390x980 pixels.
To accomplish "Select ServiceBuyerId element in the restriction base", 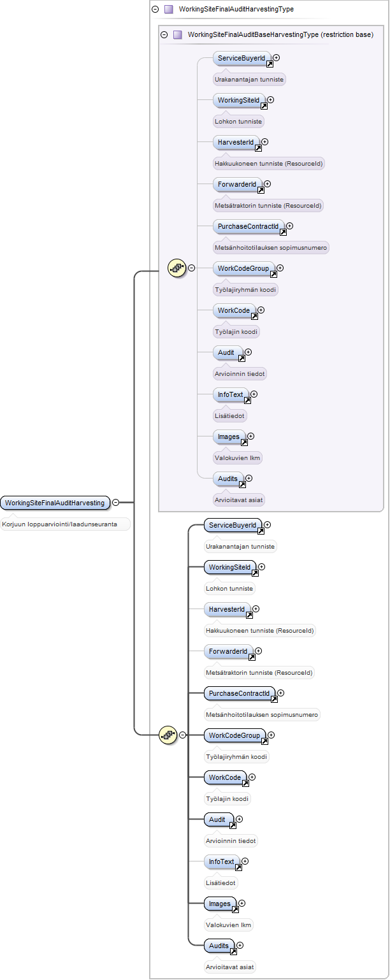I will pos(242,58).
